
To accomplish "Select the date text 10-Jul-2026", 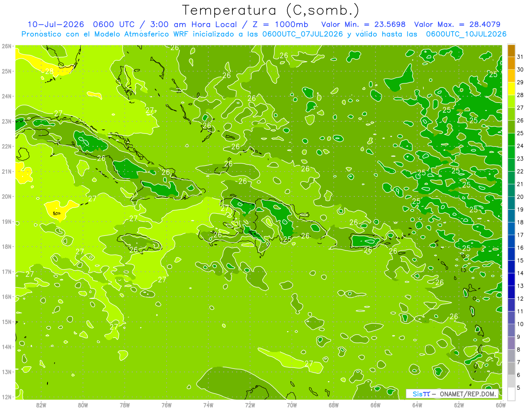I will tap(55, 24).
